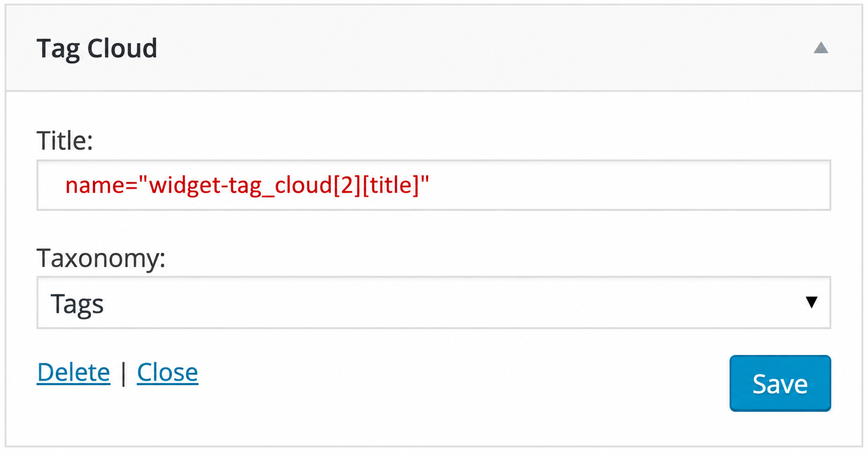Image resolution: width=868 pixels, height=457 pixels.
Task: Click the red widget-tag_cloud name text in Title
Action: (x=247, y=185)
